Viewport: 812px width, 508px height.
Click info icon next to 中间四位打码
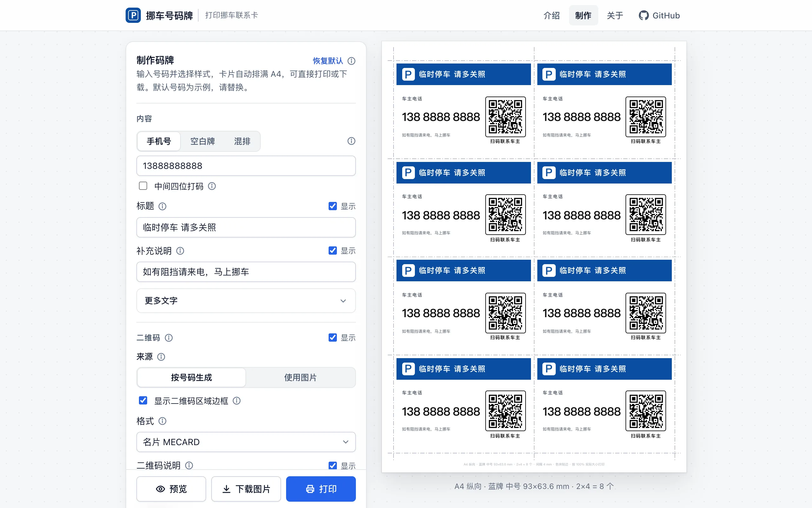coord(212,186)
